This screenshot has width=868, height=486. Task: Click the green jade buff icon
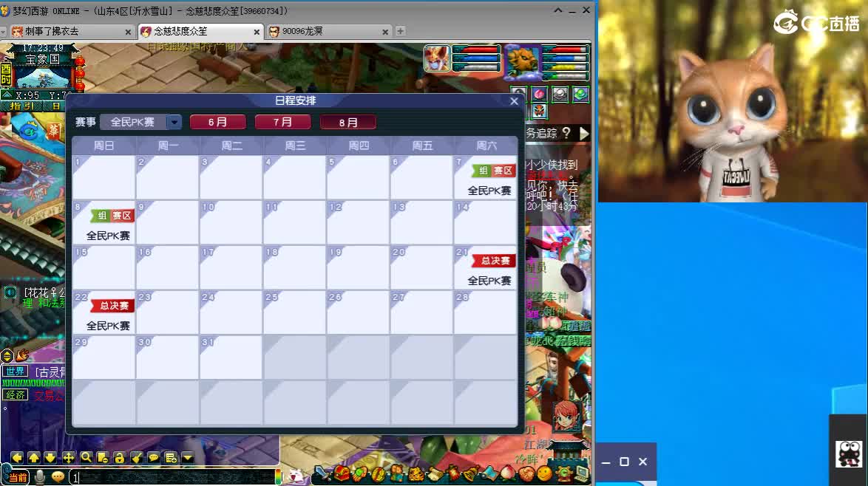click(580, 94)
